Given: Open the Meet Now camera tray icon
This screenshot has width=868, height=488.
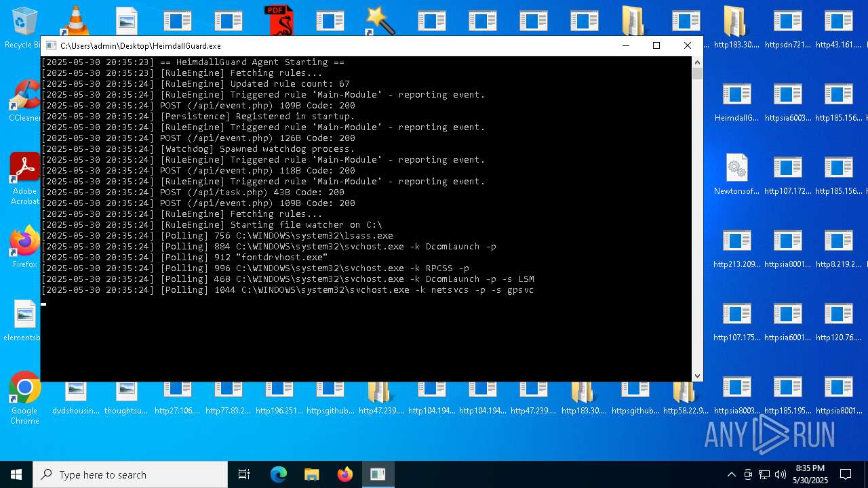Looking at the screenshot, I should point(748,474).
